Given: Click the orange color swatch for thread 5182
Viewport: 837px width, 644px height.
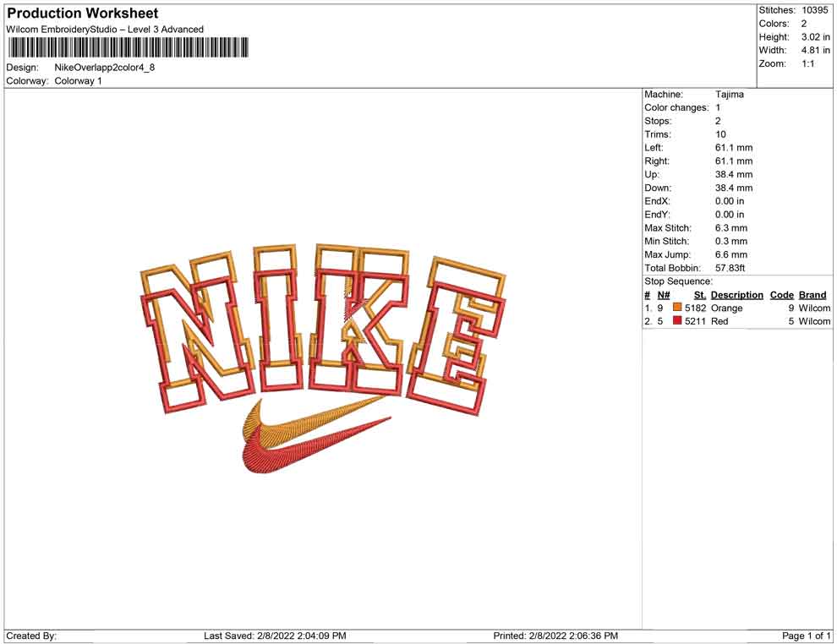Looking at the screenshot, I should [677, 308].
